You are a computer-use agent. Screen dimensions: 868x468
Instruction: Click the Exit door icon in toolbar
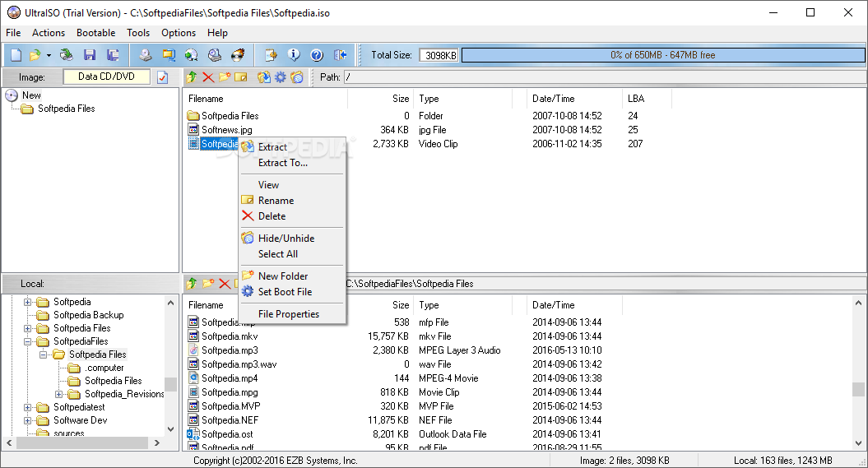(x=340, y=55)
